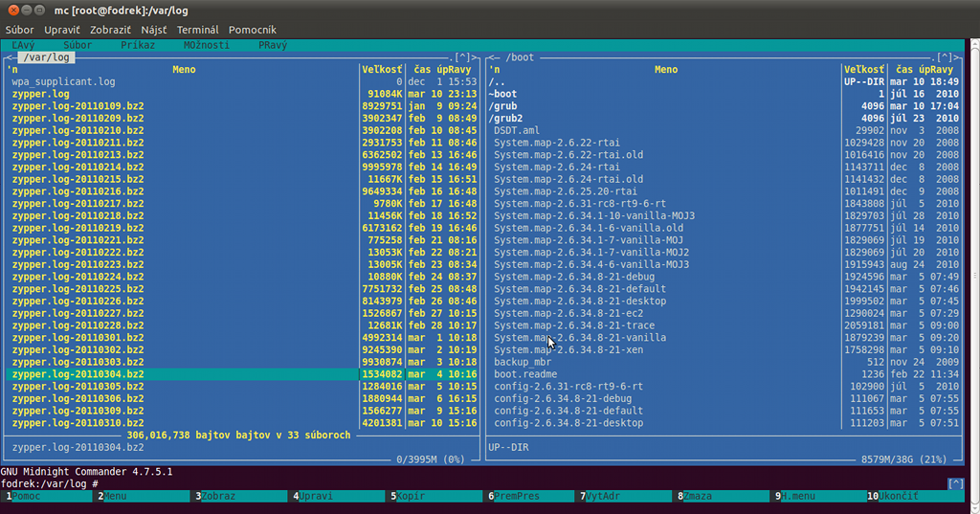Click F1 Pomoc button

47,496
